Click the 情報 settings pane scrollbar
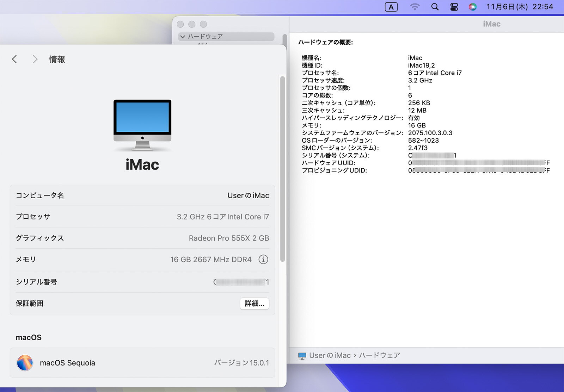This screenshot has width=564, height=392. point(282,169)
